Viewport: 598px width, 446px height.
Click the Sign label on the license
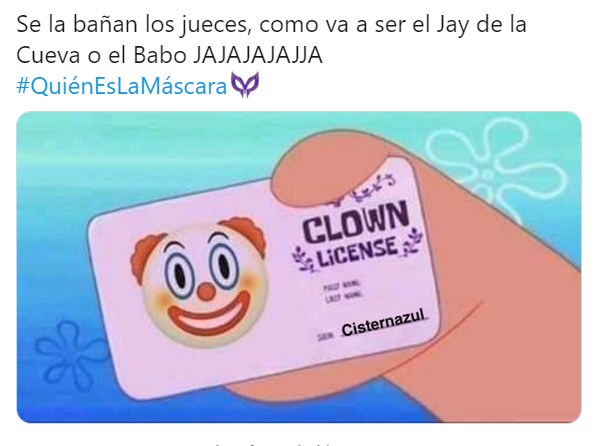pyautogui.click(x=325, y=337)
